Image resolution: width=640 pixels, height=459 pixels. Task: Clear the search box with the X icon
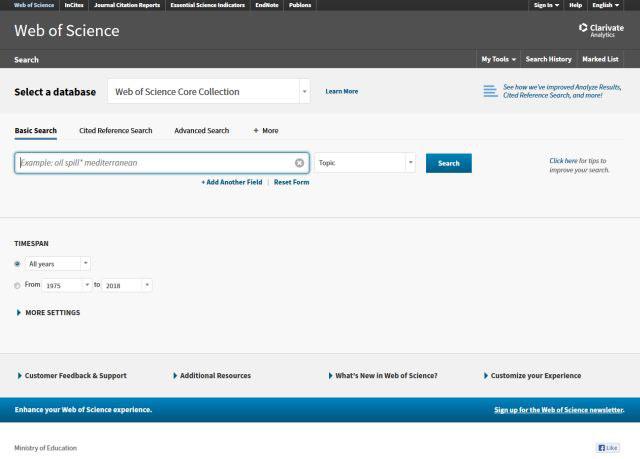(299, 163)
